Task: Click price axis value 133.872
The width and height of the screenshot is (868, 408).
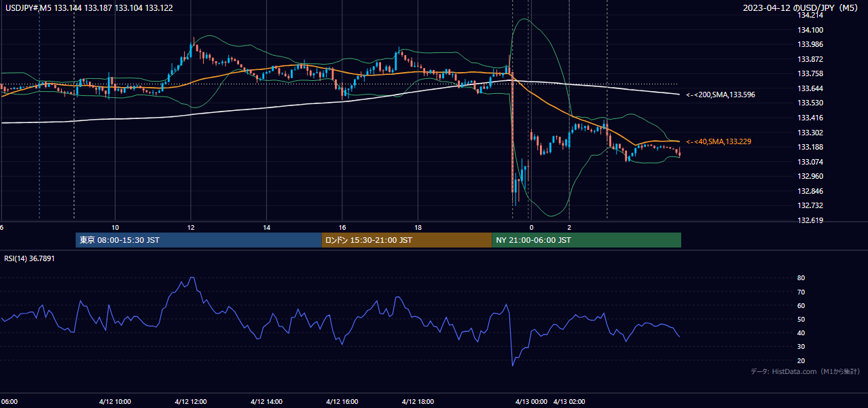Action: tap(810, 59)
